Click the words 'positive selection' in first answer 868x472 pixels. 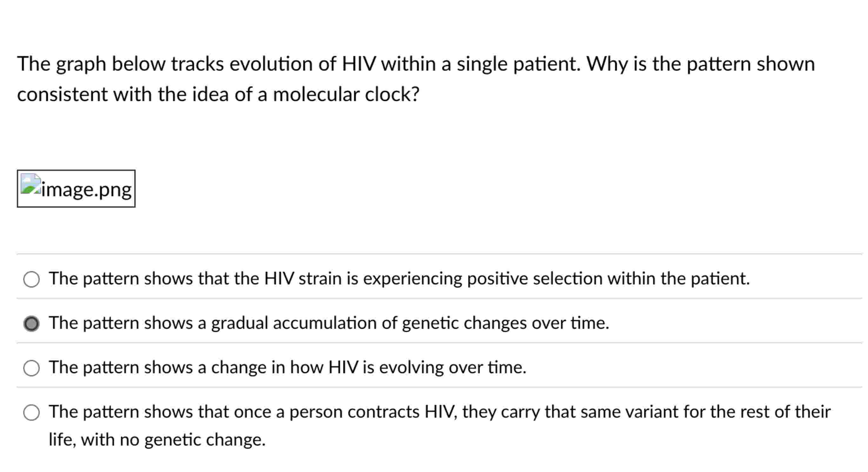[534, 279]
